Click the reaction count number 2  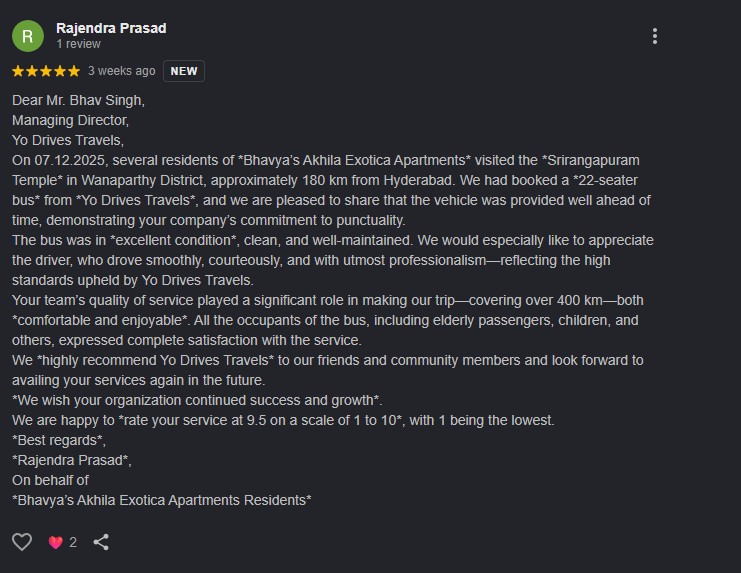[x=73, y=542]
